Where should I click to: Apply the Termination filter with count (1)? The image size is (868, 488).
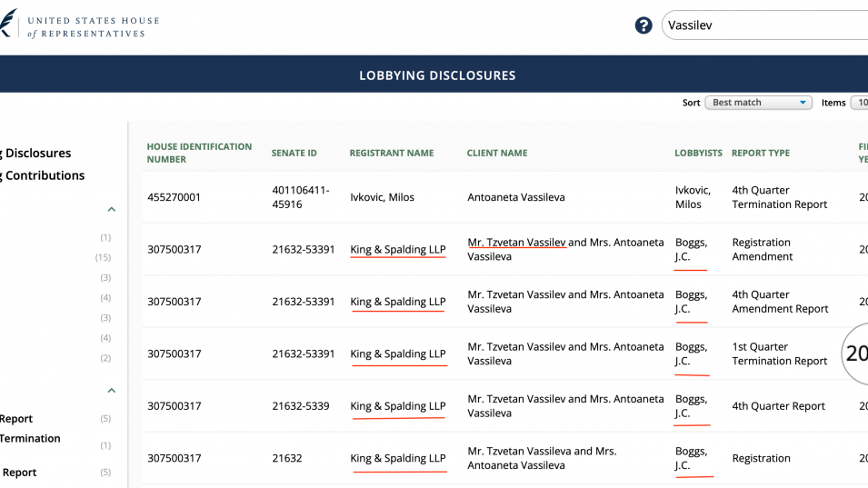[31, 439]
